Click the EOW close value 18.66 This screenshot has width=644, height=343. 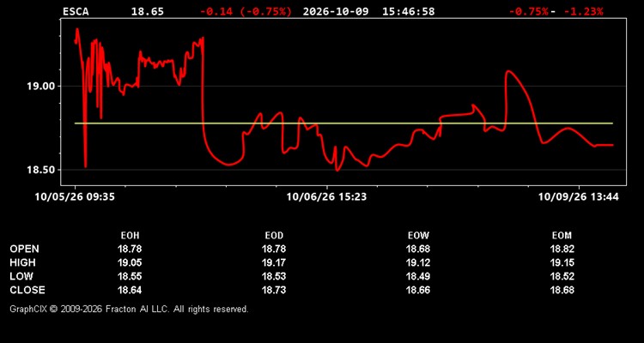[418, 290]
